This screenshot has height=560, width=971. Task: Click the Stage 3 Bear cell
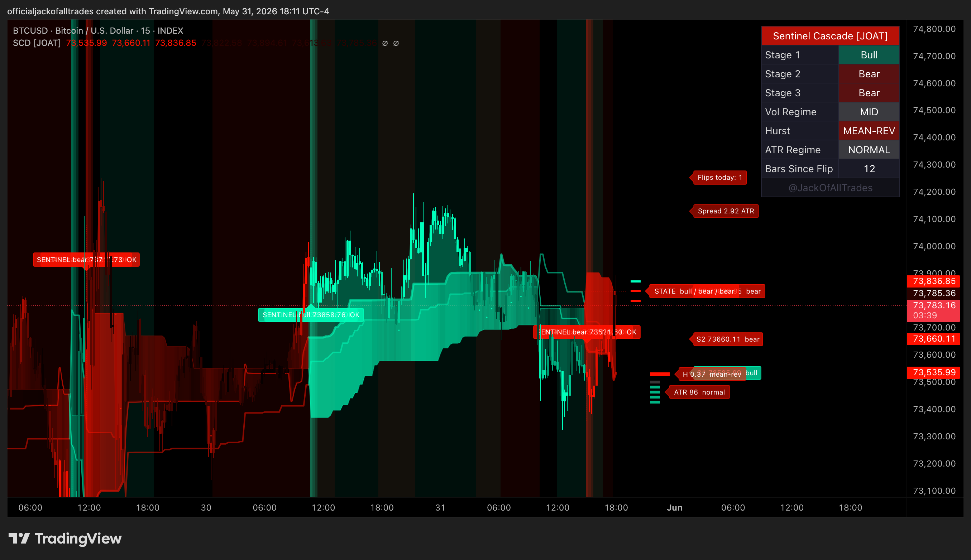[x=869, y=93]
